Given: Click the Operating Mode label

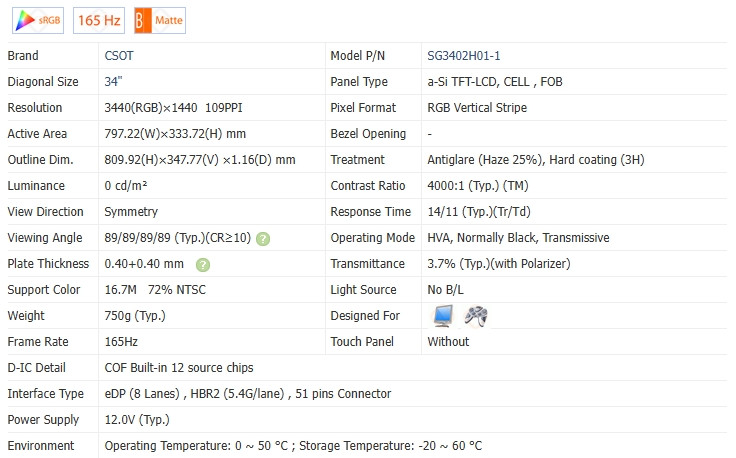Looking at the screenshot, I should (x=373, y=238).
